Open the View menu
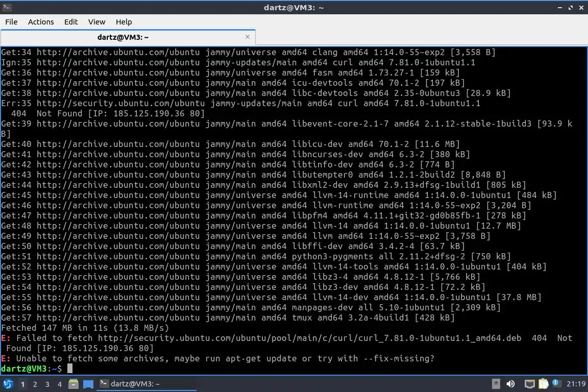Viewport: 588px width, 392px height. click(97, 22)
